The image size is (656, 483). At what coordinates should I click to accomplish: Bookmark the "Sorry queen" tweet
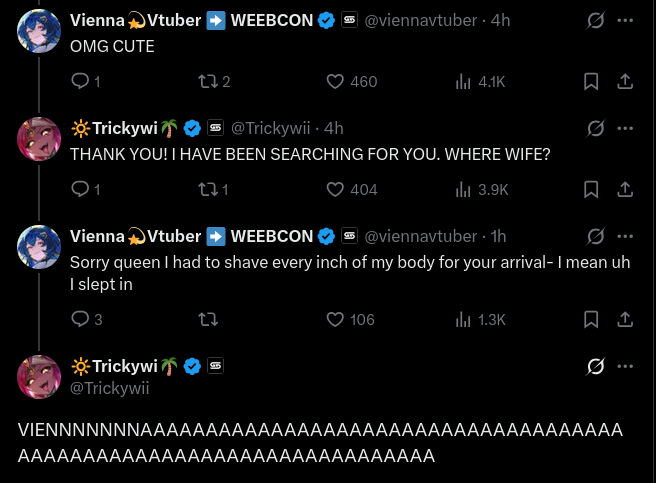tap(591, 320)
